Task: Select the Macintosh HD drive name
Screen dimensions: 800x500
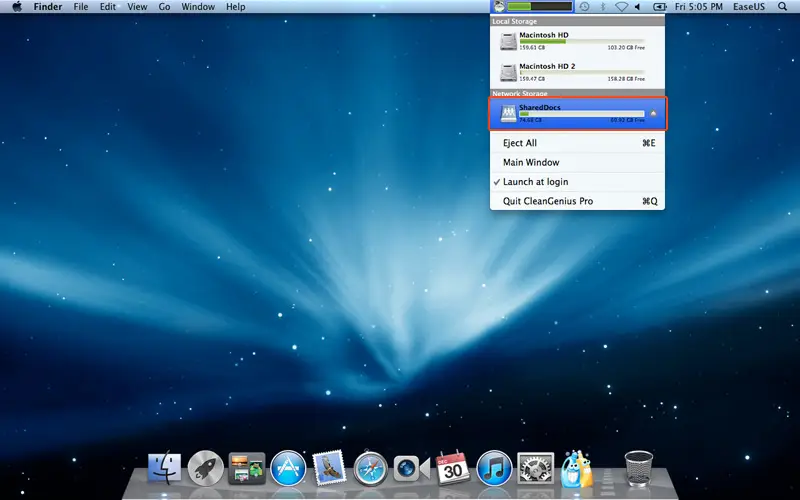Action: coord(544,35)
